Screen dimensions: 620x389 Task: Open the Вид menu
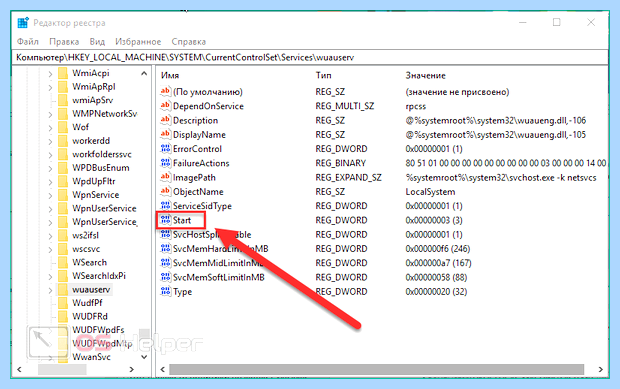[97, 42]
